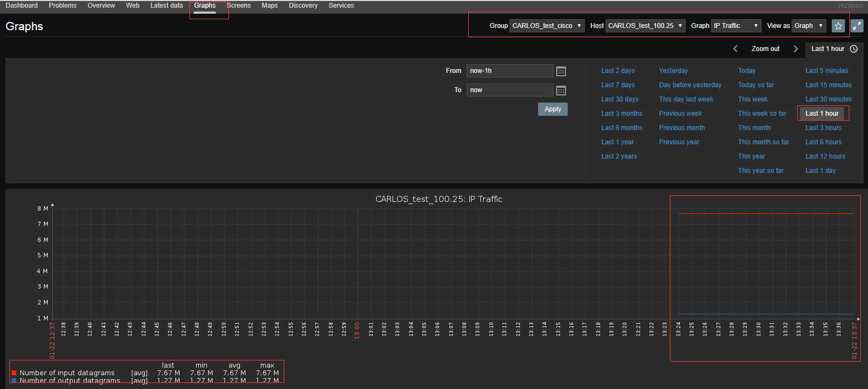Add graph to favourites star icon
The height and width of the screenshot is (389, 868).
coord(838,26)
